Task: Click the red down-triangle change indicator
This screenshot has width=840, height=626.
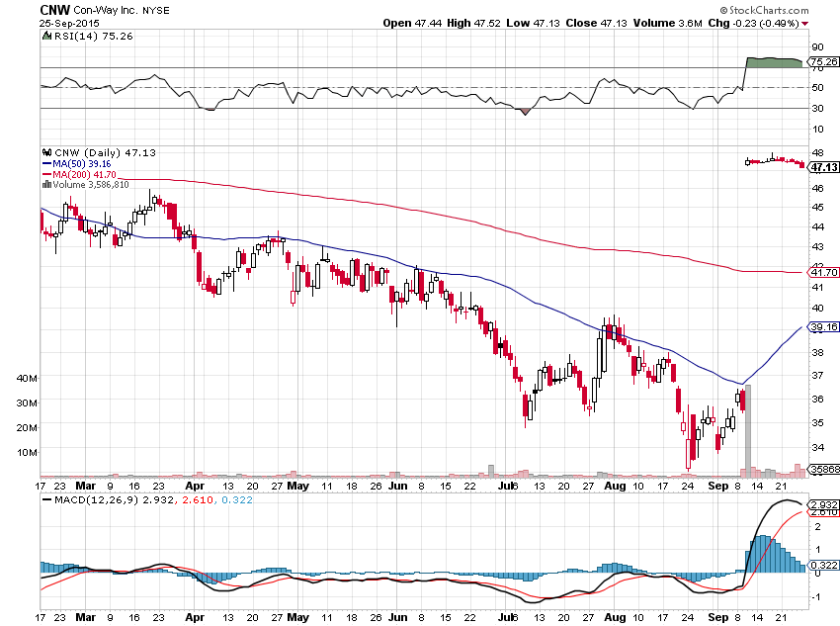Action: point(805,24)
